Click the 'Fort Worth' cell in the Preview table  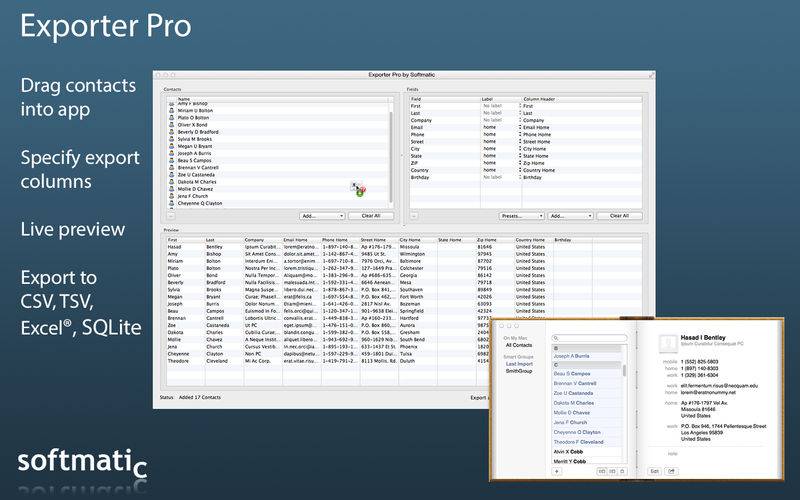point(417,296)
